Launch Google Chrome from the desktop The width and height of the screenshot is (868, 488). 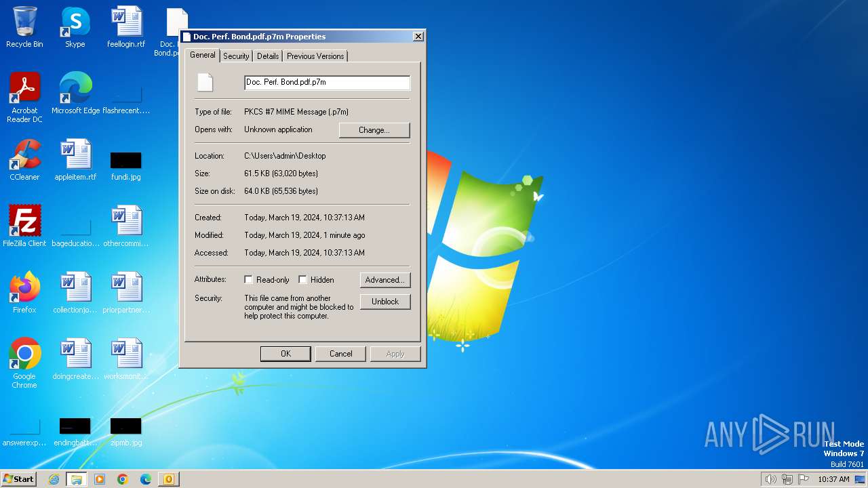(x=24, y=363)
